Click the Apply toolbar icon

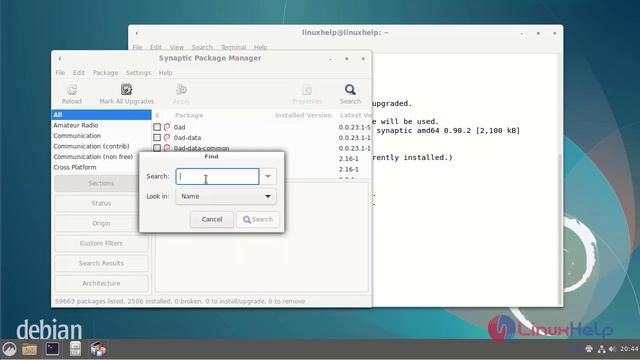tap(181, 89)
